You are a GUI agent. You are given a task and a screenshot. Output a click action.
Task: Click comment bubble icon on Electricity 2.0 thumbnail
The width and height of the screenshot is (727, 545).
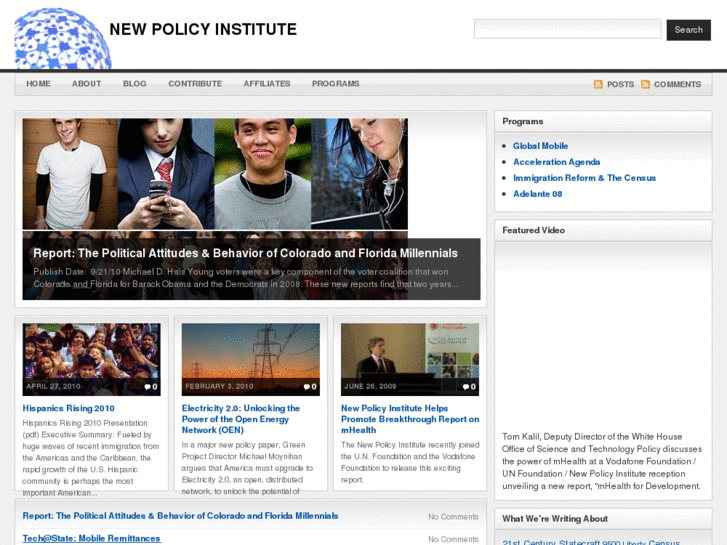(x=306, y=387)
